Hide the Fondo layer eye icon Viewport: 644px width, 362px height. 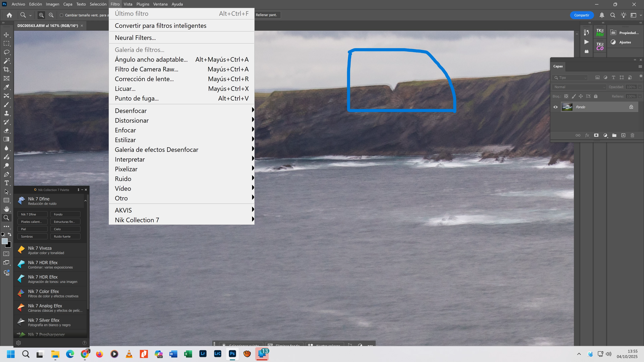(x=555, y=107)
